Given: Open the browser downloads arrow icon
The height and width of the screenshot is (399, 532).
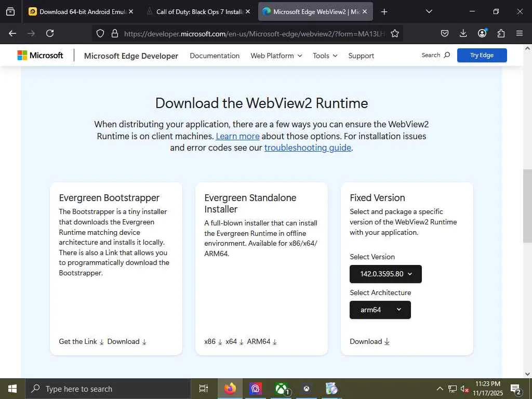Looking at the screenshot, I should coord(463,33).
